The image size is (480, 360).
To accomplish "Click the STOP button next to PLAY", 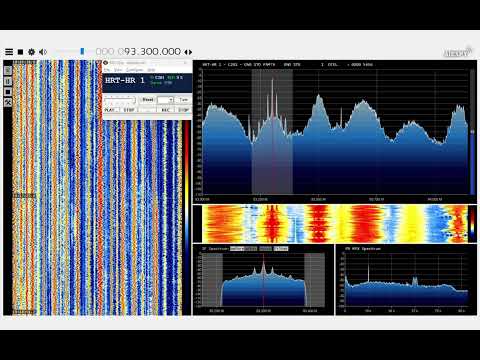I will tap(129, 110).
